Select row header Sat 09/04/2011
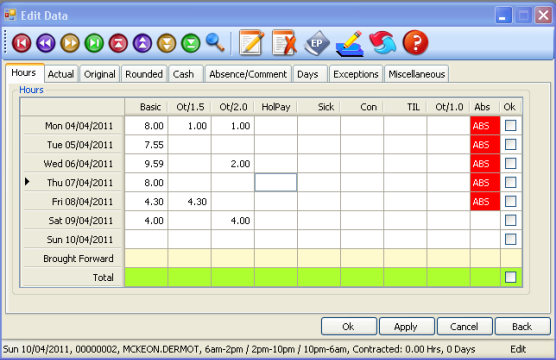Screen dimensions: 556x360 tap(72, 220)
